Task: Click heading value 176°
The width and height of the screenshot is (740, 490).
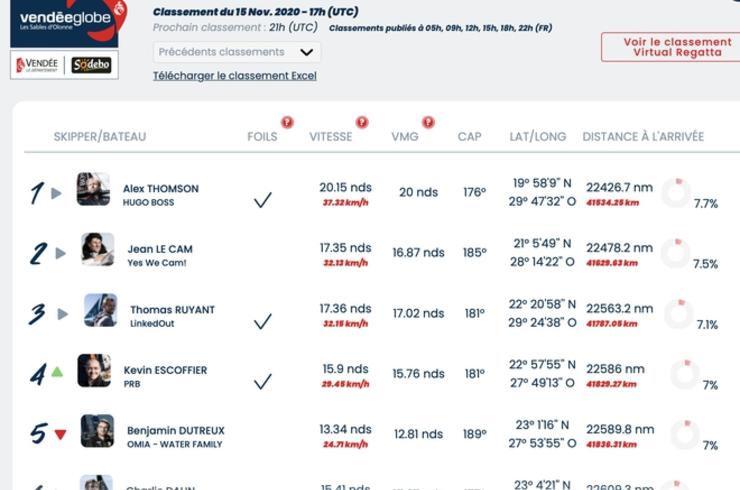Action: [x=474, y=192]
